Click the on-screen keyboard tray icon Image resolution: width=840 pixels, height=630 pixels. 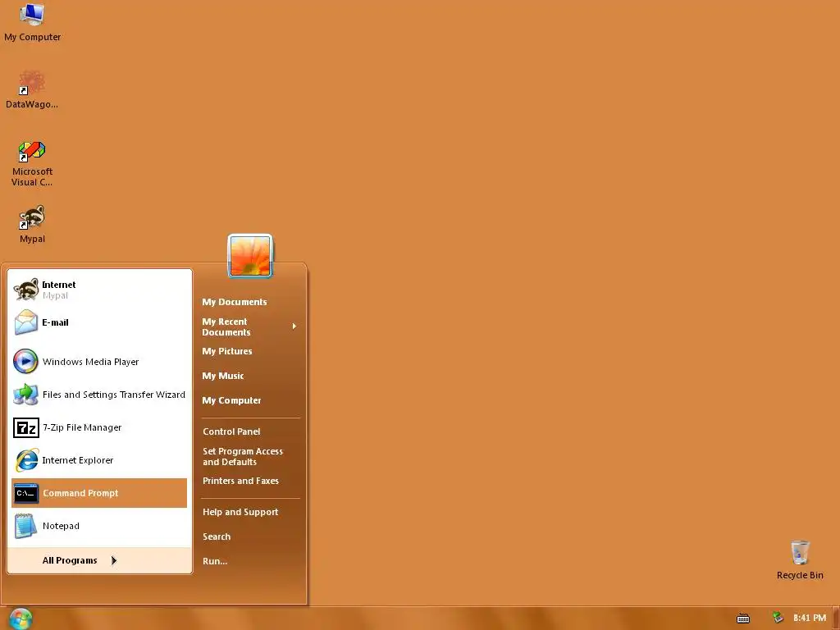click(x=743, y=619)
